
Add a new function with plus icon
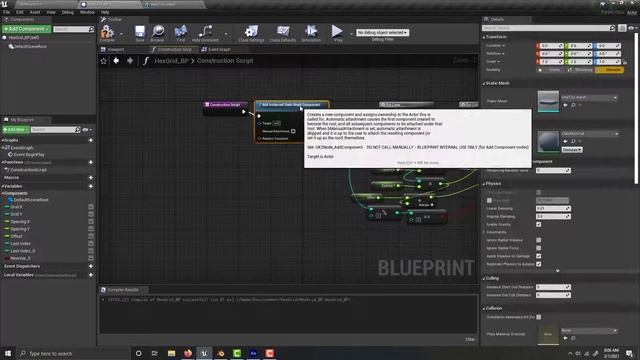(x=91, y=162)
